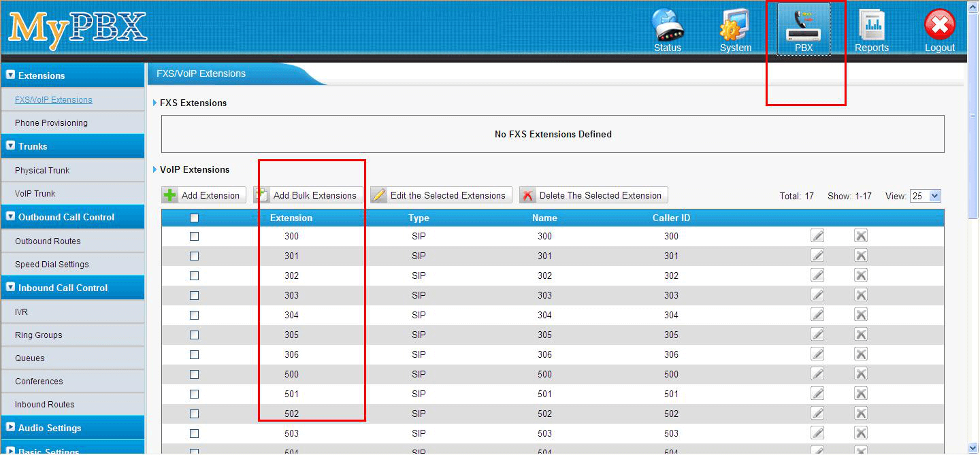Open the Status page icon

667,29
